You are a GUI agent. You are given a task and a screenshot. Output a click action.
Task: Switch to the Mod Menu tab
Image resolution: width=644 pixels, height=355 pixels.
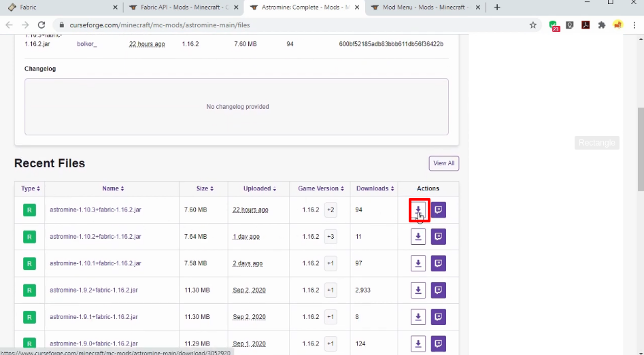[424, 7]
